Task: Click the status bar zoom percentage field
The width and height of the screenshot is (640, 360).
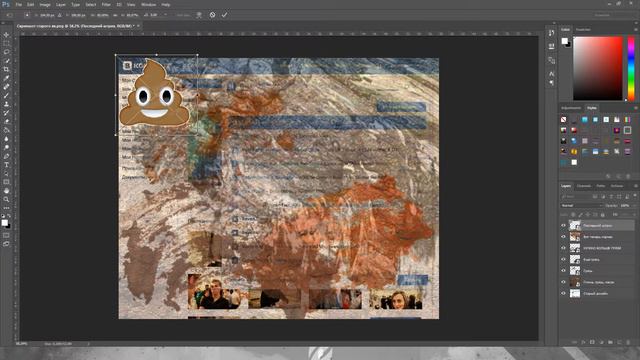Action: pos(22,344)
